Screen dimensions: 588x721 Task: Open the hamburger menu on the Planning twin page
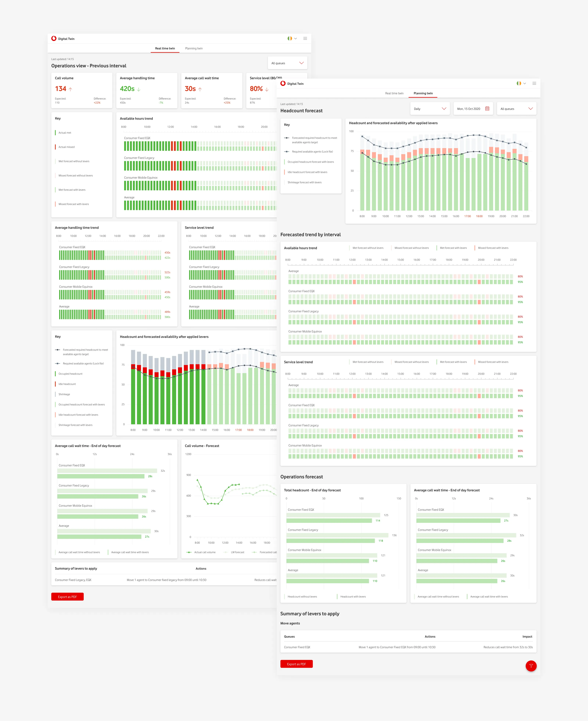pos(535,83)
